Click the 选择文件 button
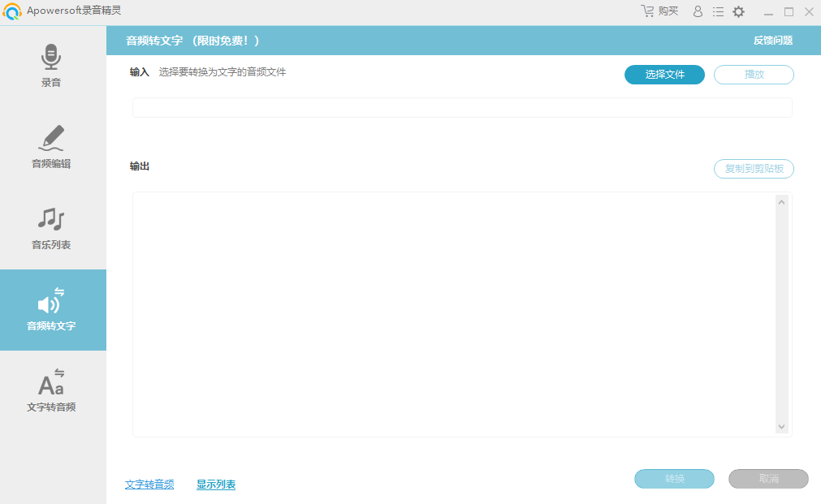 [x=664, y=75]
